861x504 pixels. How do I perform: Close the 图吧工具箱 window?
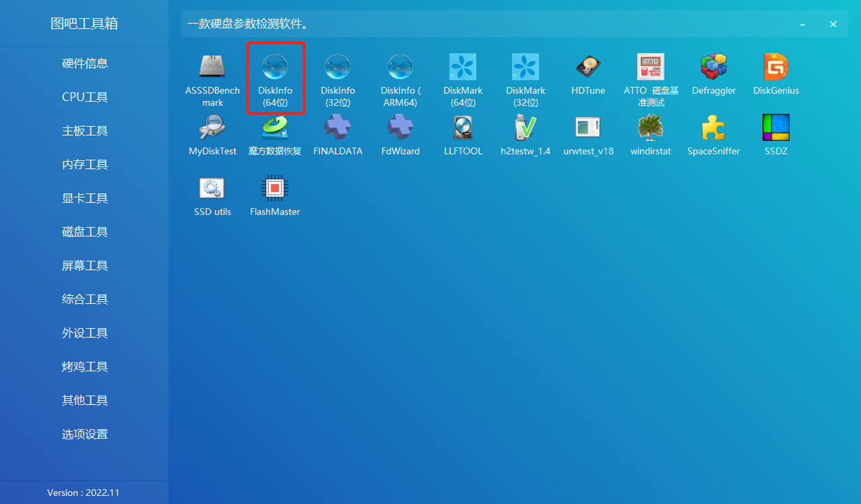[833, 24]
